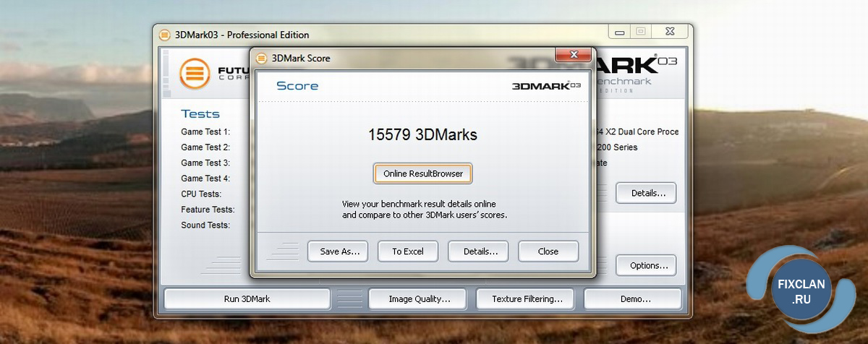Click the Game Test 2 label
The height and width of the screenshot is (344, 868).
205,147
